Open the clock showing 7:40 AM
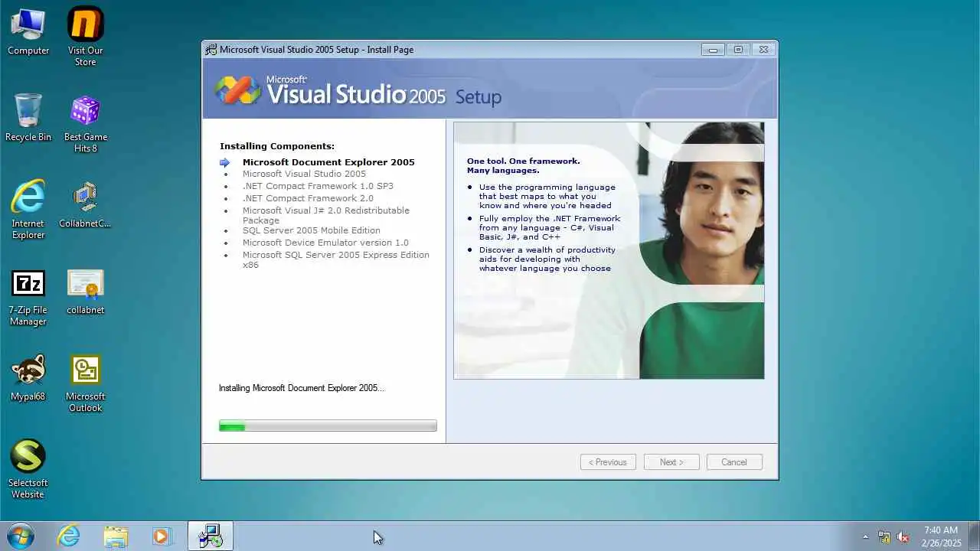Image resolution: width=980 pixels, height=551 pixels. point(941,536)
